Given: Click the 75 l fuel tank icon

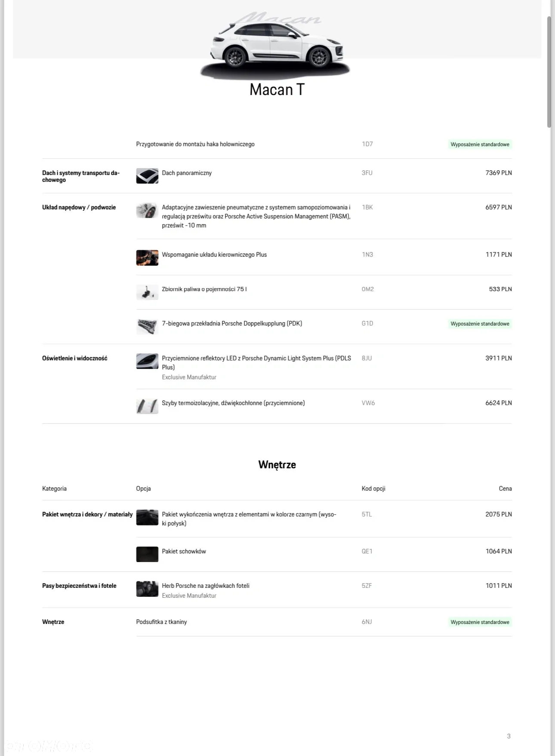Looking at the screenshot, I should pos(147,292).
